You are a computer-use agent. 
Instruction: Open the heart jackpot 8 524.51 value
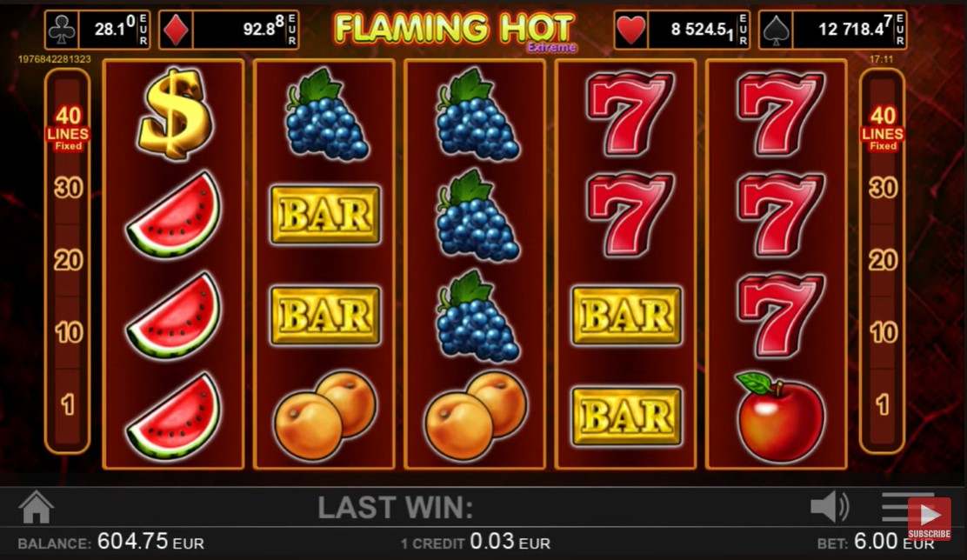coord(697,30)
